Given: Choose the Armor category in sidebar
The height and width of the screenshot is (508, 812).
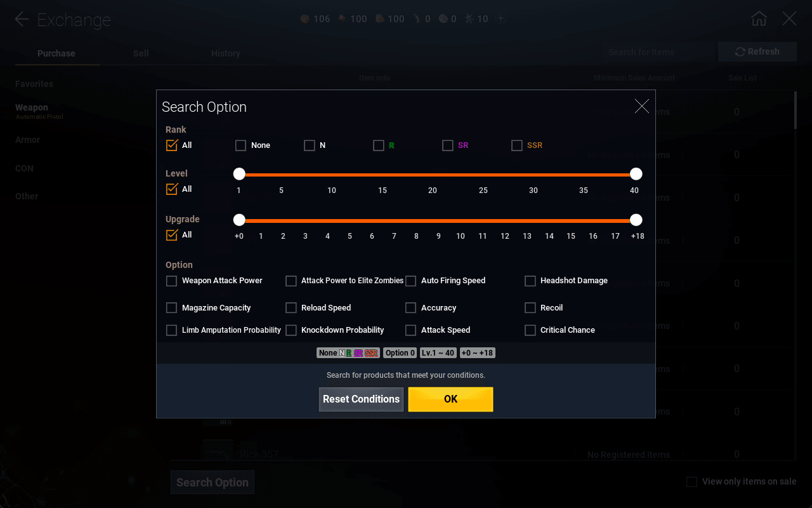Looking at the screenshot, I should (x=28, y=140).
